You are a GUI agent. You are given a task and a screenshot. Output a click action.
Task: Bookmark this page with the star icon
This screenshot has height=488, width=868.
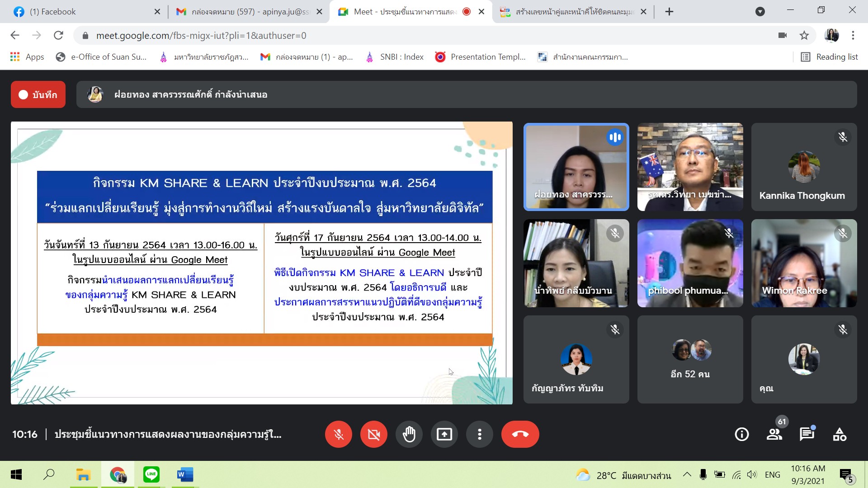[804, 35]
